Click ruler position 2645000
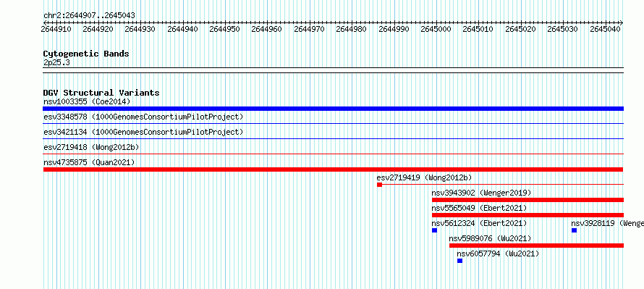 [436, 29]
